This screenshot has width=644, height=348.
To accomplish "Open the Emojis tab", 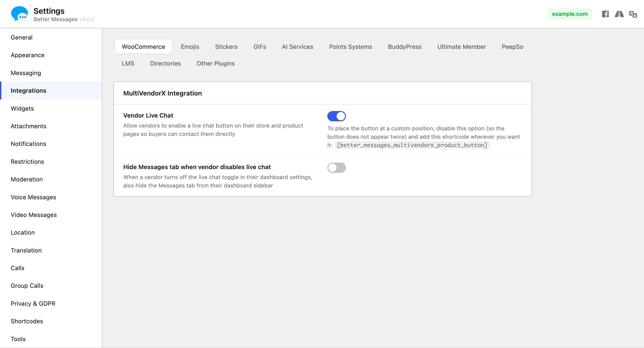I will [190, 47].
